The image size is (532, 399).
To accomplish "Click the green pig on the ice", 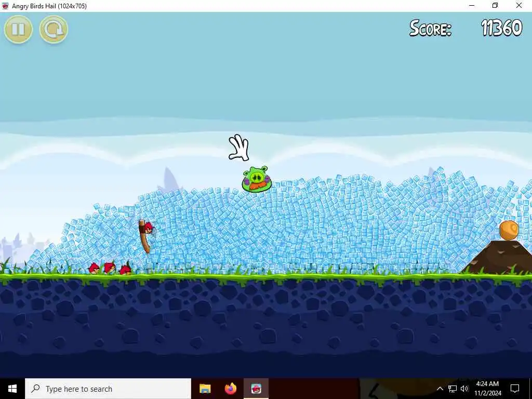I will coord(257,179).
